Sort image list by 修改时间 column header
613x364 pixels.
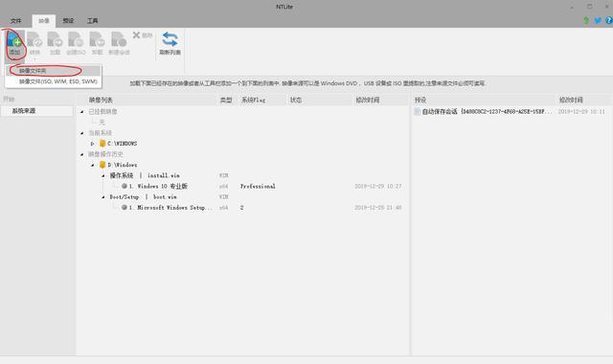pyautogui.click(x=380, y=100)
